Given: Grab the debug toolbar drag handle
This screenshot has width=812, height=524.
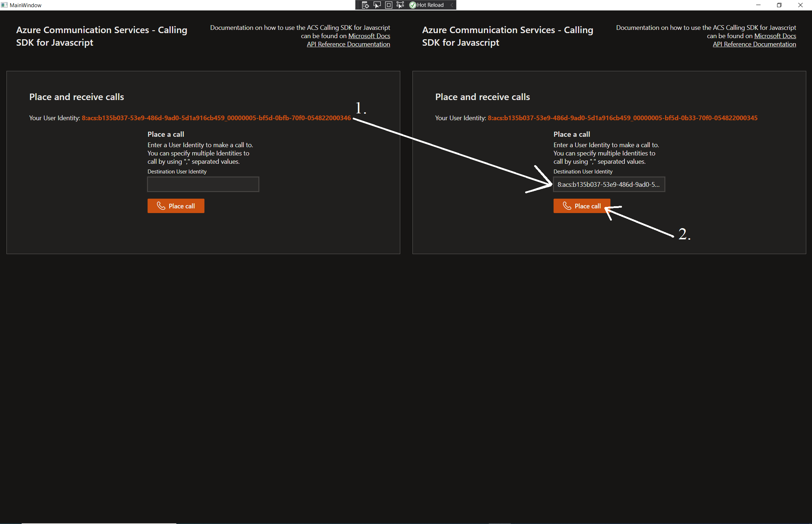Looking at the screenshot, I should (x=357, y=5).
